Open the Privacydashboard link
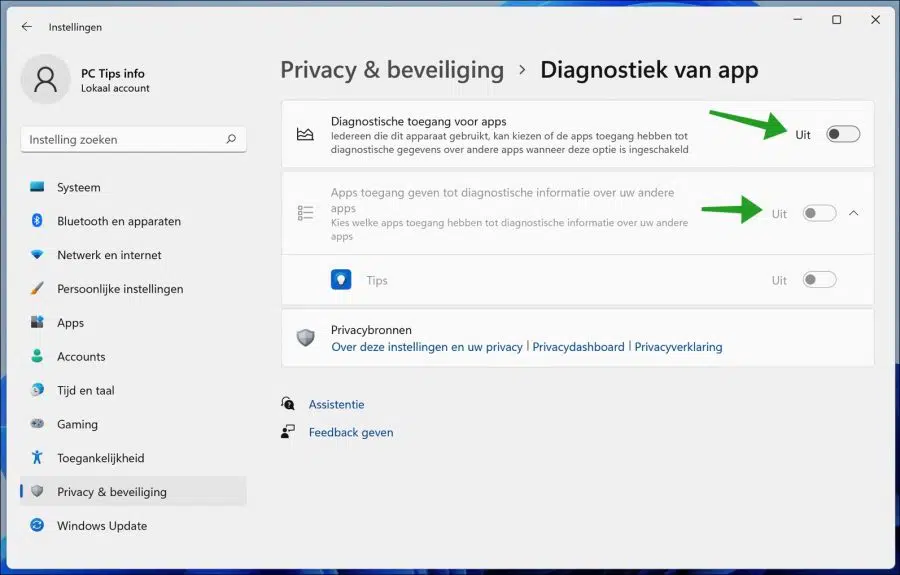 pyautogui.click(x=578, y=347)
